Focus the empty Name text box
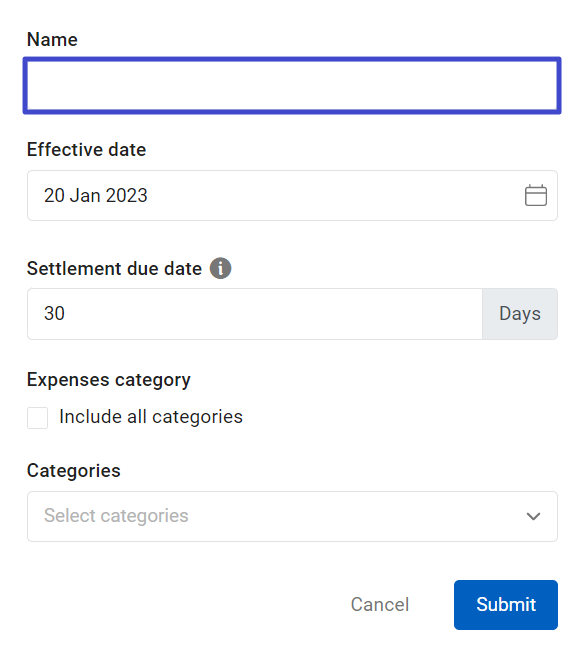585x651 pixels. point(292,86)
